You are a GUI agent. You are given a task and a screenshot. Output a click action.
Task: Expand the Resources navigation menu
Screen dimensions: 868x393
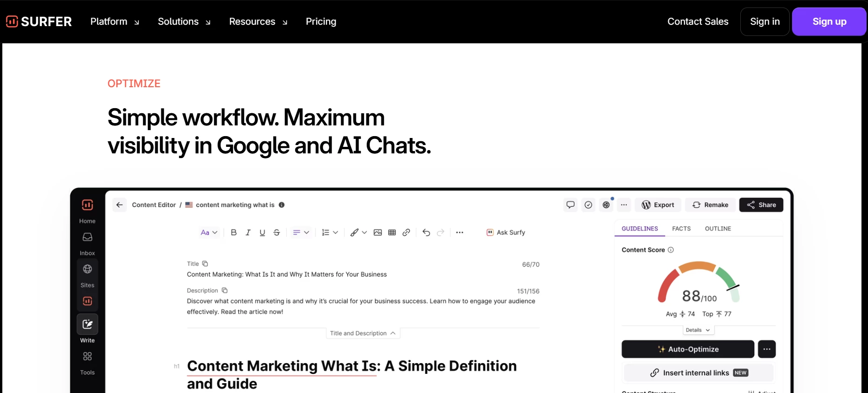[258, 21]
